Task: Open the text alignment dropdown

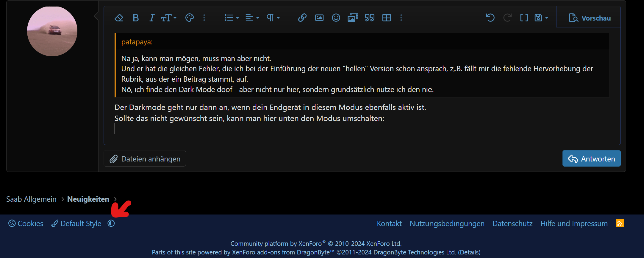Action: coord(252,18)
